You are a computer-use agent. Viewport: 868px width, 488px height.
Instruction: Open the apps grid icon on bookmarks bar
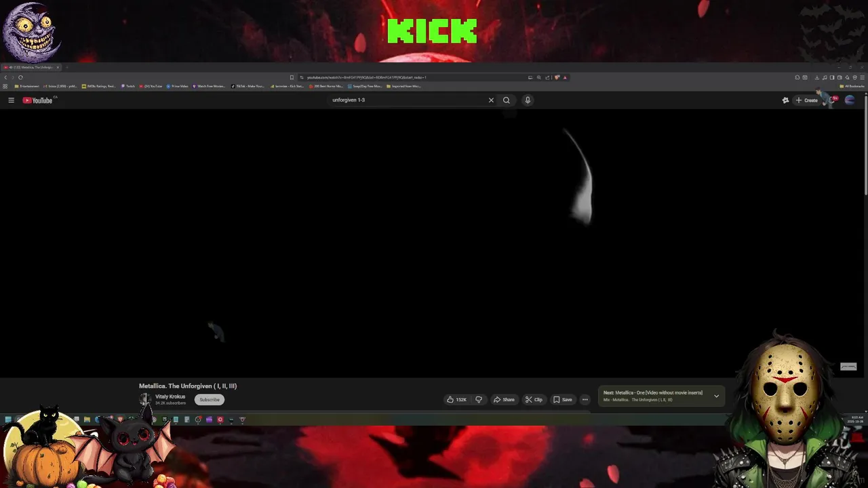(5, 86)
